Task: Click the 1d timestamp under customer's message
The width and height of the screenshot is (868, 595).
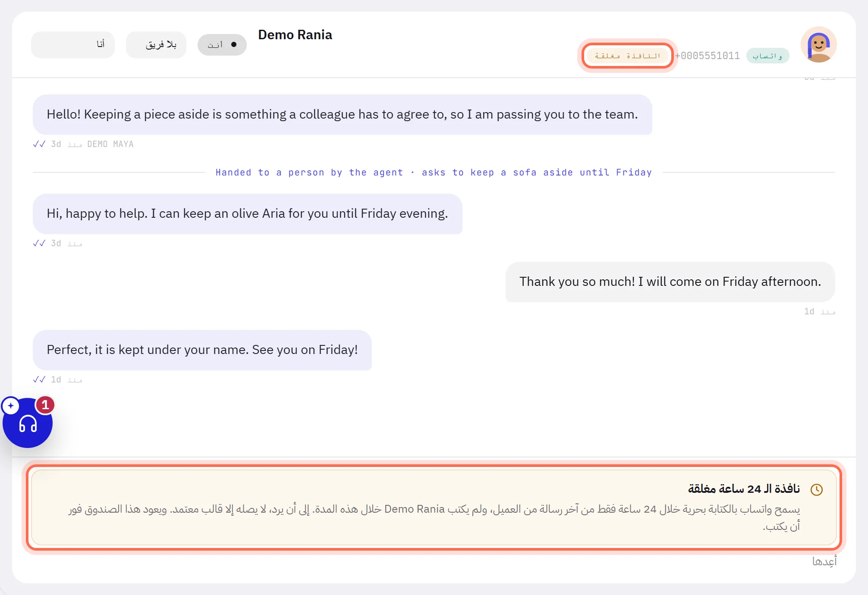Action: point(819,311)
